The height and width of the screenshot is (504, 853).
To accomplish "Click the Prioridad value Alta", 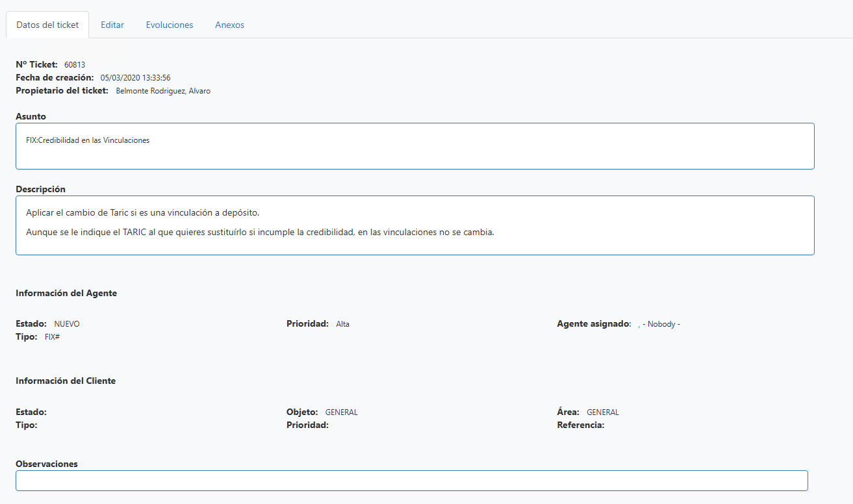I will coord(342,324).
